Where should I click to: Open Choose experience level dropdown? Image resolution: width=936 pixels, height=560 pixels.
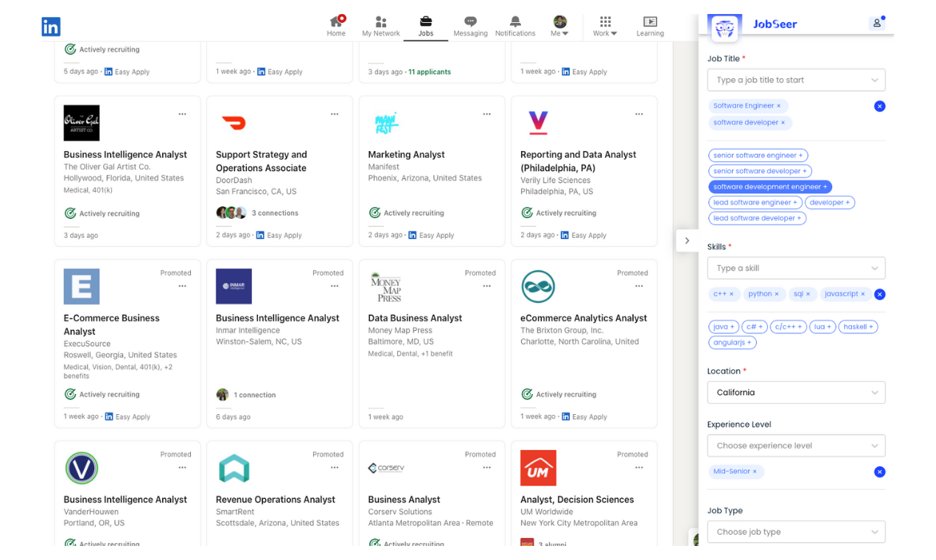coord(796,446)
